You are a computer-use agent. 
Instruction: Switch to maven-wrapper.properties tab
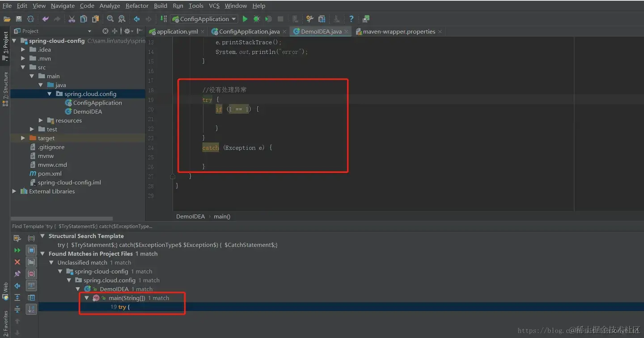399,31
